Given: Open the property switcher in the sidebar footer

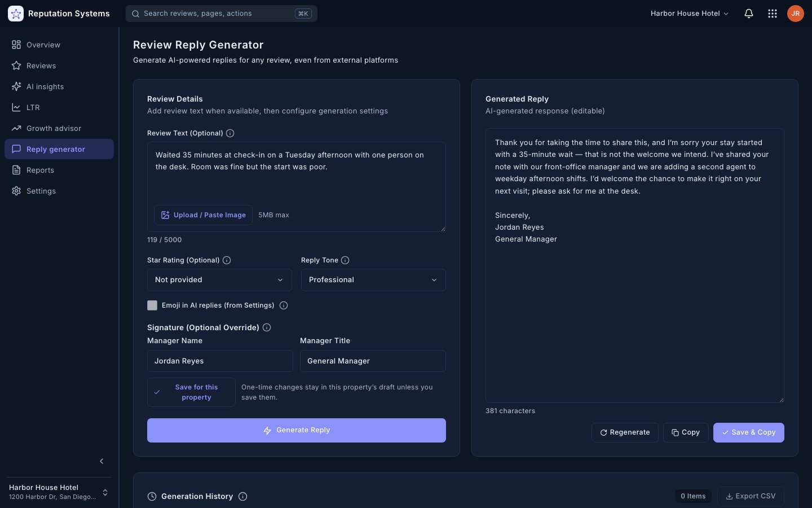Looking at the screenshot, I should tap(59, 492).
